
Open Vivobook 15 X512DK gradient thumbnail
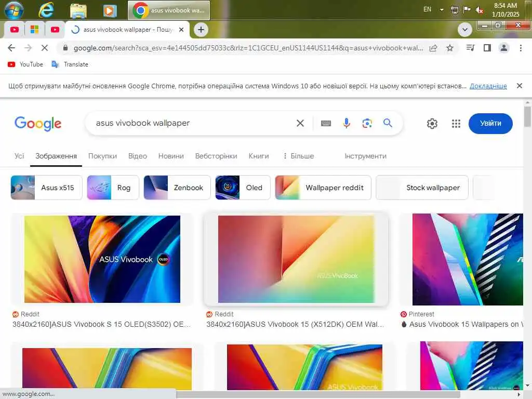coord(296,259)
